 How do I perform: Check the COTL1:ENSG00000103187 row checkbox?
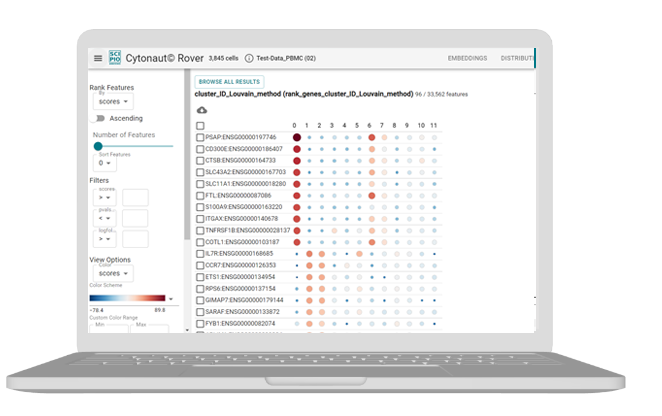click(201, 242)
